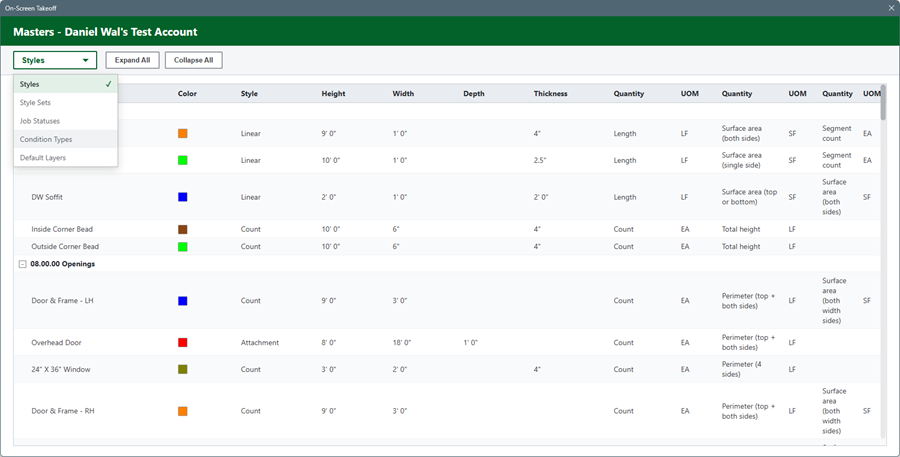
Task: Click the green swatch in the 2.5" thickness row
Action: tap(183, 160)
